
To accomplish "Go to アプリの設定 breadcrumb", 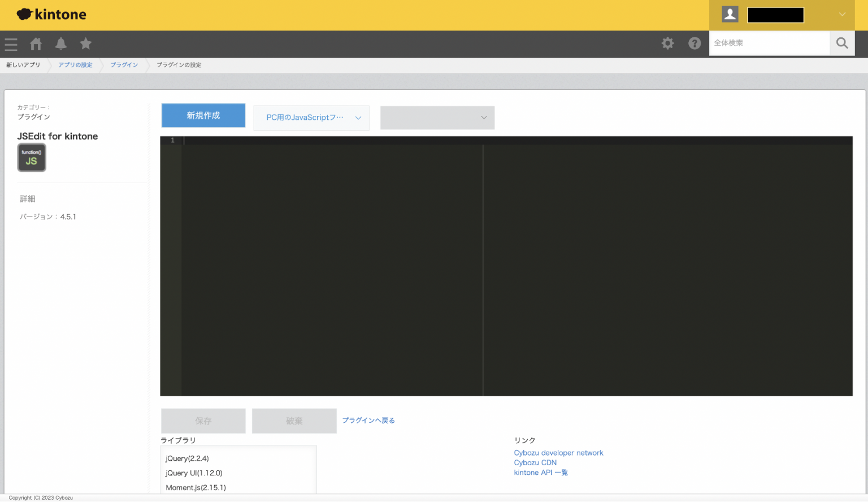I will click(x=75, y=64).
